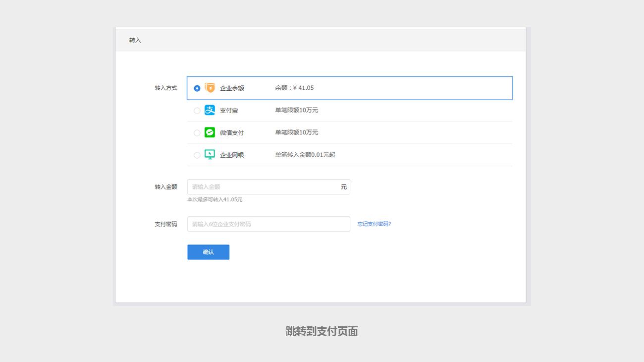The image size is (644, 362).
Task: Click the 元 unit suffix in amount field
Action: (344, 187)
